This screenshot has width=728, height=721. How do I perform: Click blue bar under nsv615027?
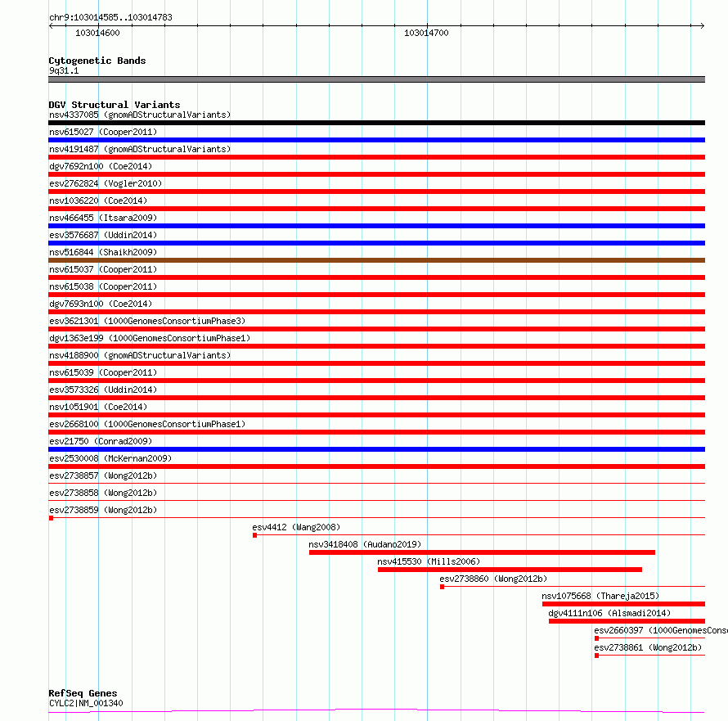(376, 140)
